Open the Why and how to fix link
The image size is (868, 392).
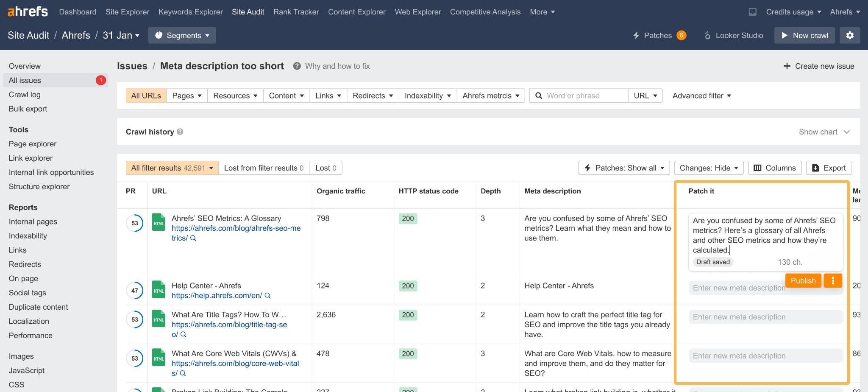[x=337, y=66]
